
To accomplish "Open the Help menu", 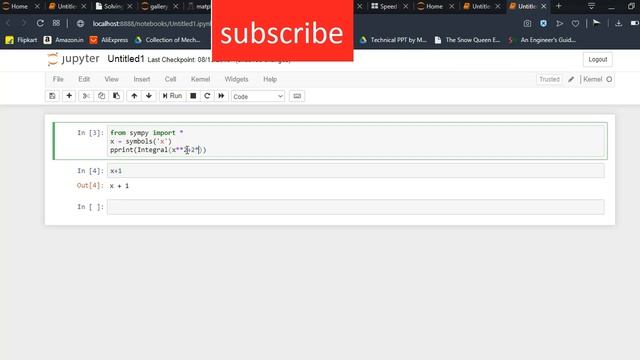I will coord(270,79).
